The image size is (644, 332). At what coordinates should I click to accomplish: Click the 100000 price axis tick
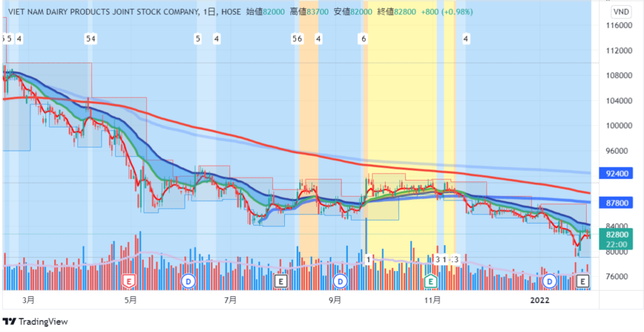click(620, 126)
